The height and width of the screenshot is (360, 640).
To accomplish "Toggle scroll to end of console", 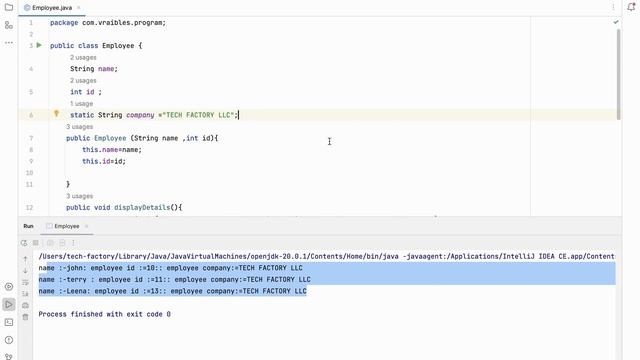I will click(25, 294).
